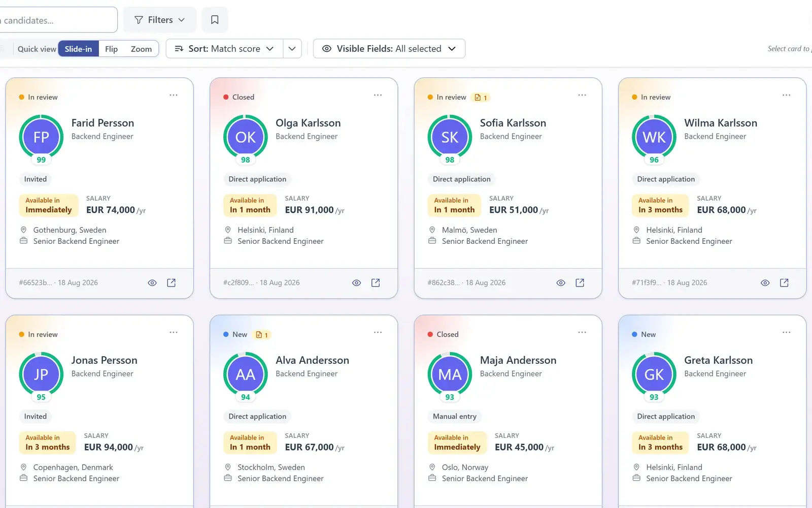Click the bookmark icon beside Filters

click(x=215, y=20)
